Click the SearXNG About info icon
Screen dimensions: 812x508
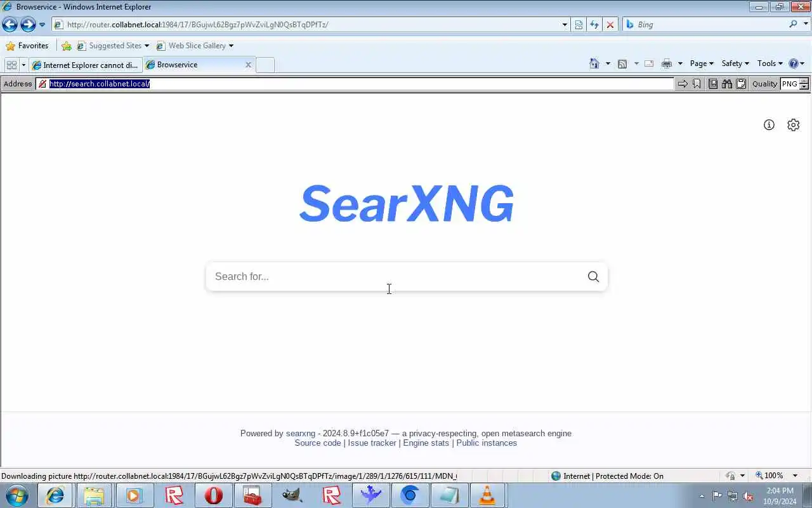tap(769, 125)
